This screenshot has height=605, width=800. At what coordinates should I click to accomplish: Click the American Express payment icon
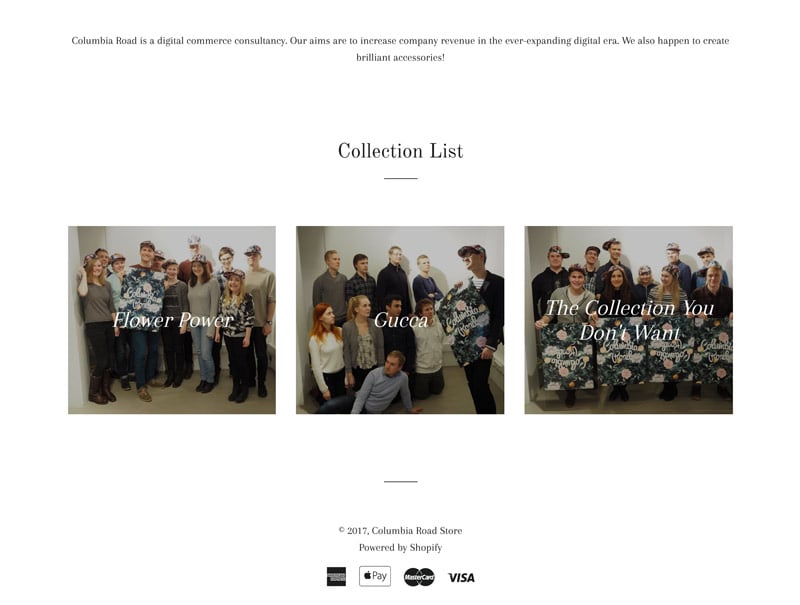coord(336,576)
